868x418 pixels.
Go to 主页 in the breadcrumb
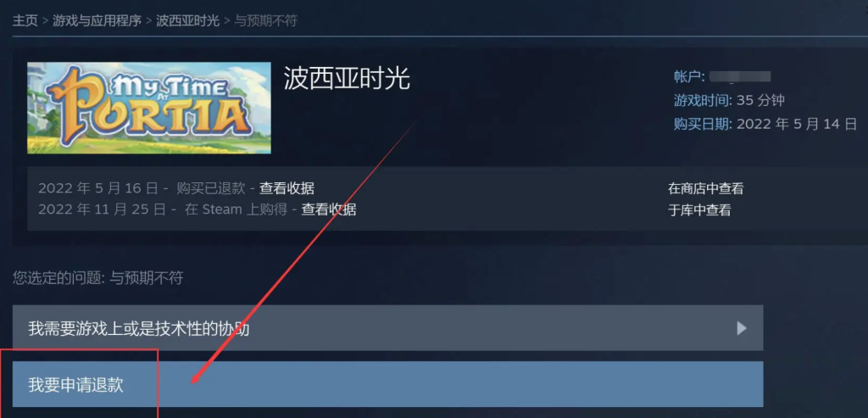[x=25, y=21]
